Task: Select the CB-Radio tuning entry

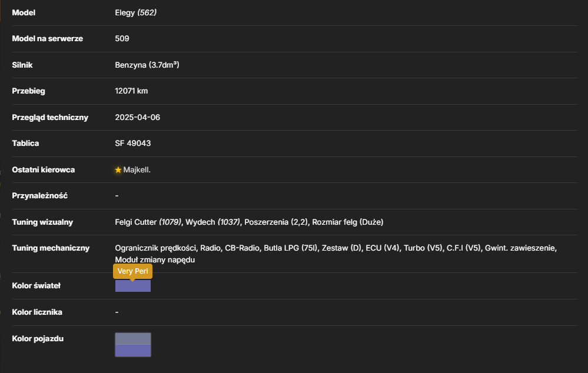Action: tap(242, 248)
